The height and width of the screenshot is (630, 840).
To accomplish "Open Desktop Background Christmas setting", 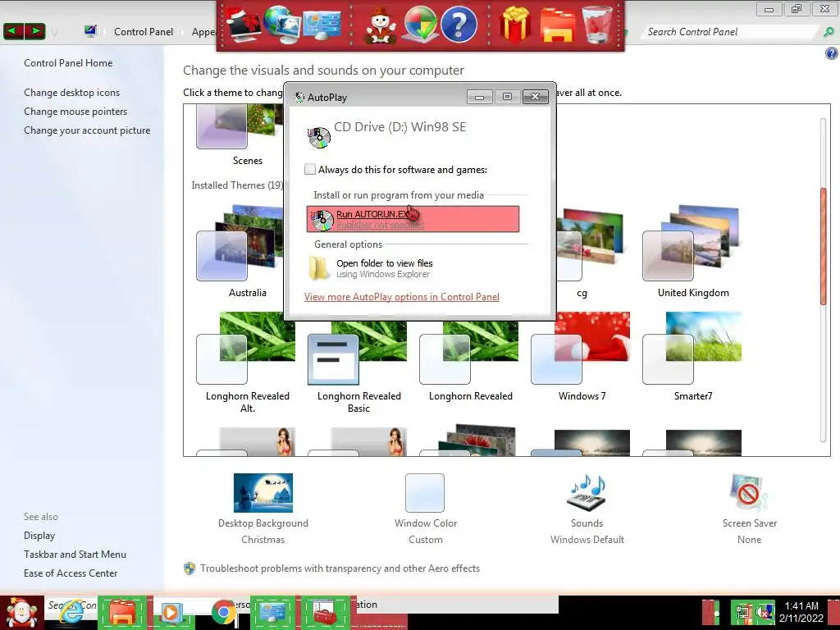I will [263, 493].
